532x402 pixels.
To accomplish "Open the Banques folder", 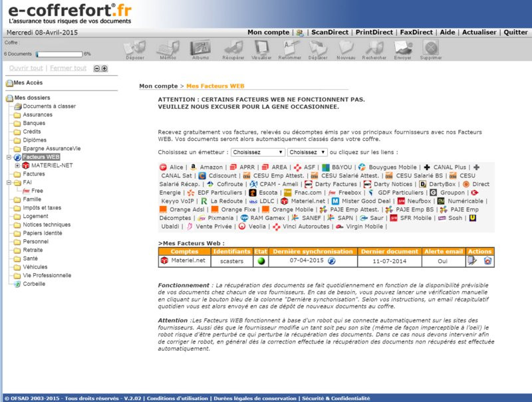I will pos(34,123).
